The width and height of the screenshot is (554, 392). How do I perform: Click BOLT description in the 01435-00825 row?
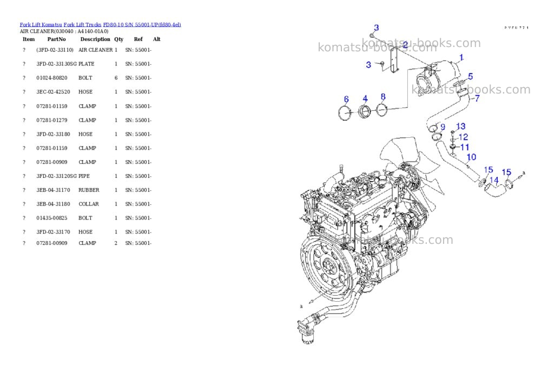(x=85, y=218)
